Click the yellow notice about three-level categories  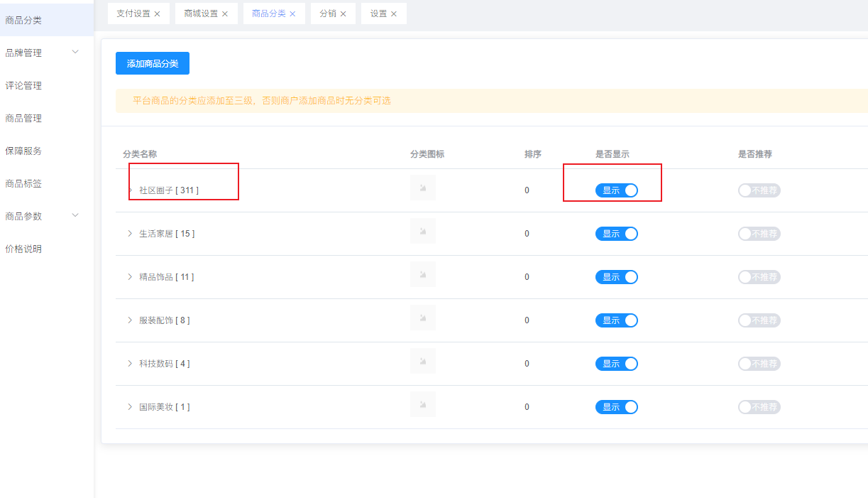tap(492, 101)
